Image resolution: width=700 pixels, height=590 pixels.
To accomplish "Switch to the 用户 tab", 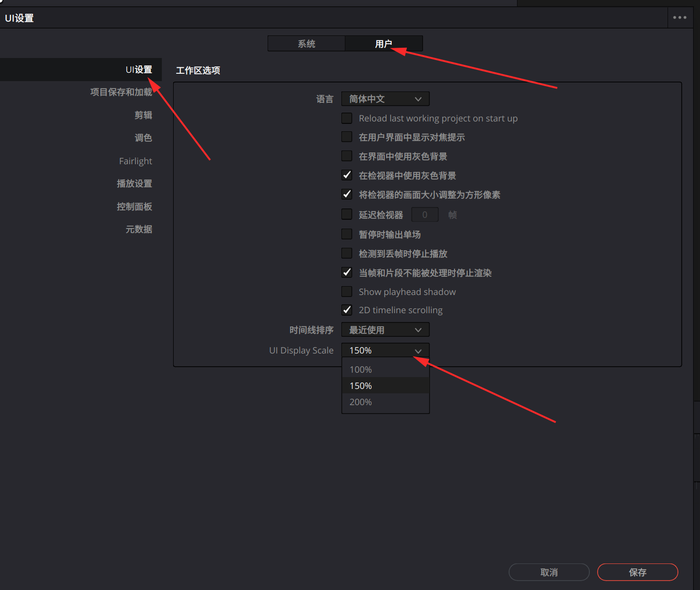I will 384,43.
